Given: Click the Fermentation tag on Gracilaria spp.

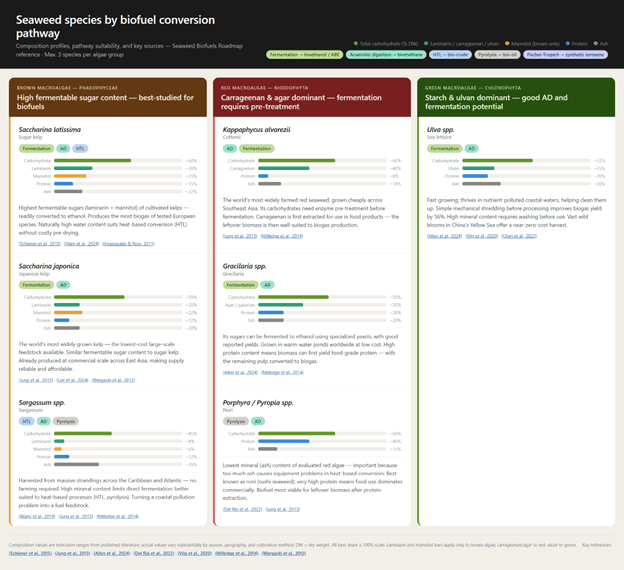Looking at the screenshot, I should 240,285.
